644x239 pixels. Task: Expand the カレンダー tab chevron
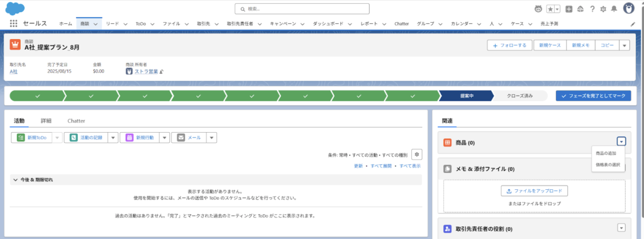click(x=479, y=25)
